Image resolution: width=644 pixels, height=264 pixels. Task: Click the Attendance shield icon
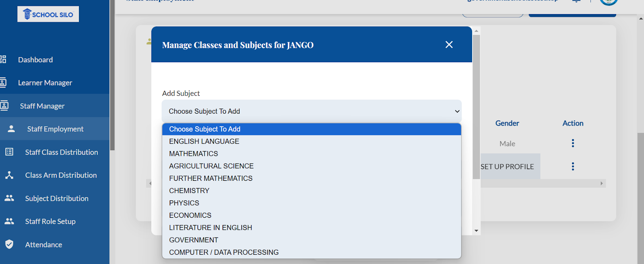click(9, 244)
